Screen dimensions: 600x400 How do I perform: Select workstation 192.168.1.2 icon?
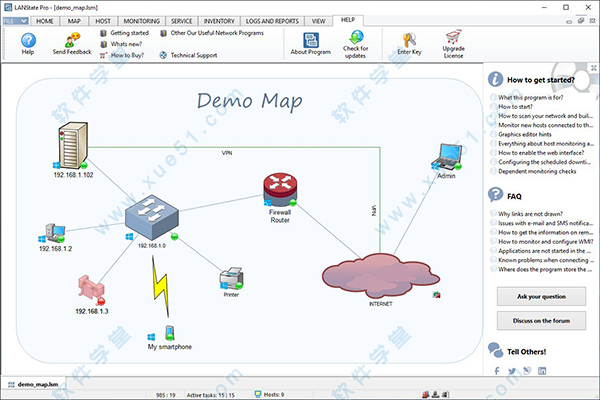[54, 233]
